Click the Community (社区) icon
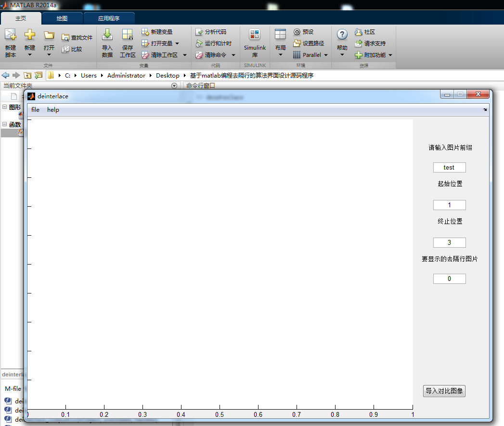The width and height of the screenshot is (504, 426). tap(359, 31)
